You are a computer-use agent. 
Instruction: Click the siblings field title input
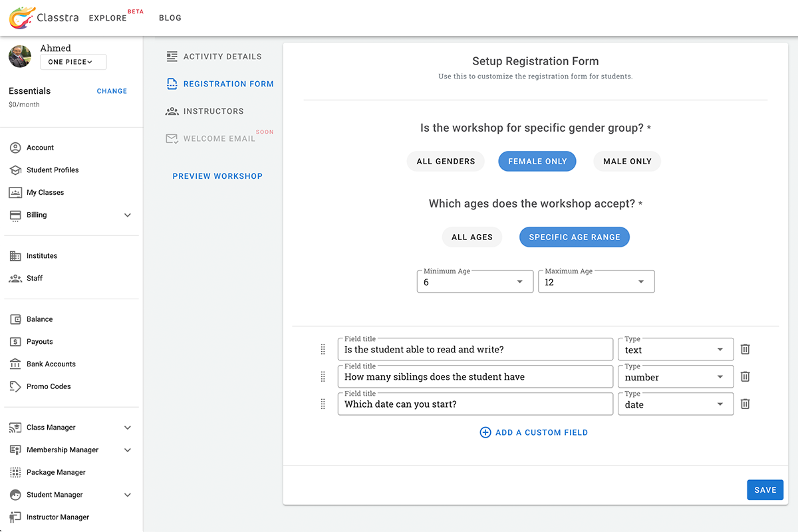click(475, 377)
